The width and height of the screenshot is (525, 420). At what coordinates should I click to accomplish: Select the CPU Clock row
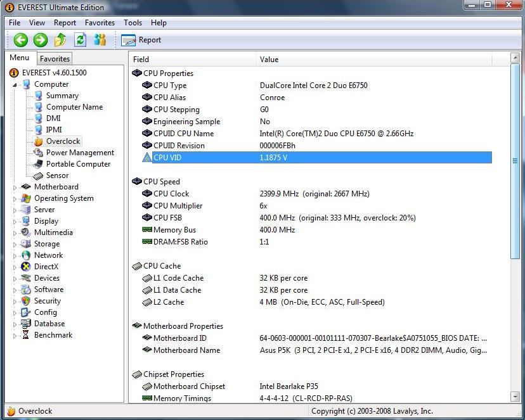pos(317,194)
